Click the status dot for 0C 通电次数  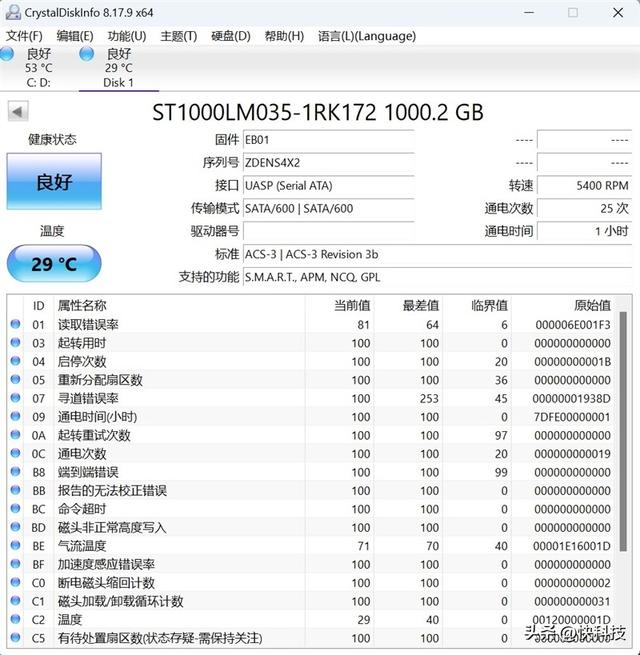15,453
